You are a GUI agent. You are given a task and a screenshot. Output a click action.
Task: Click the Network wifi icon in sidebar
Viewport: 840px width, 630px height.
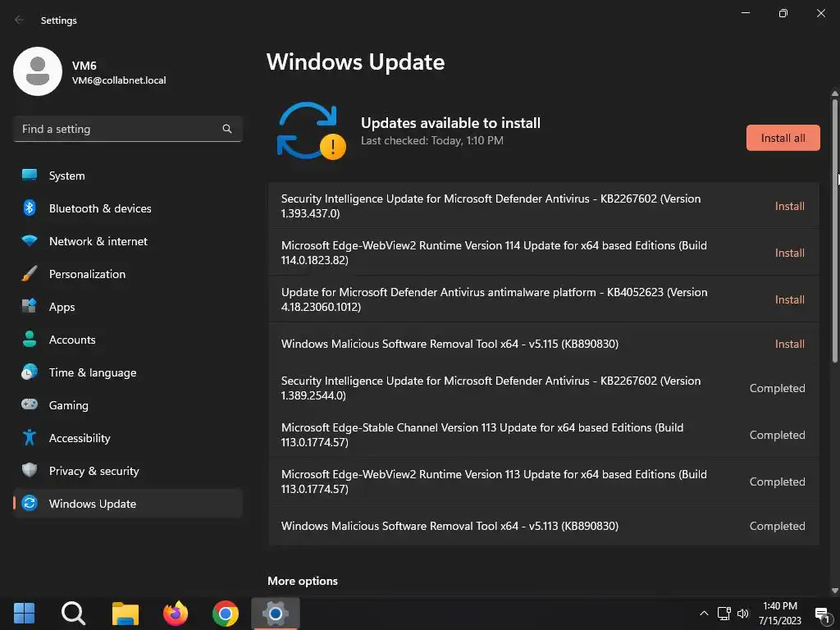click(x=30, y=241)
